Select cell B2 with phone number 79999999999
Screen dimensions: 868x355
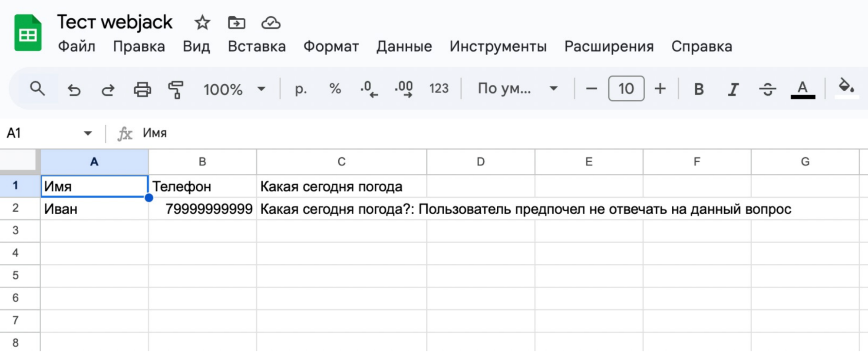(202, 209)
